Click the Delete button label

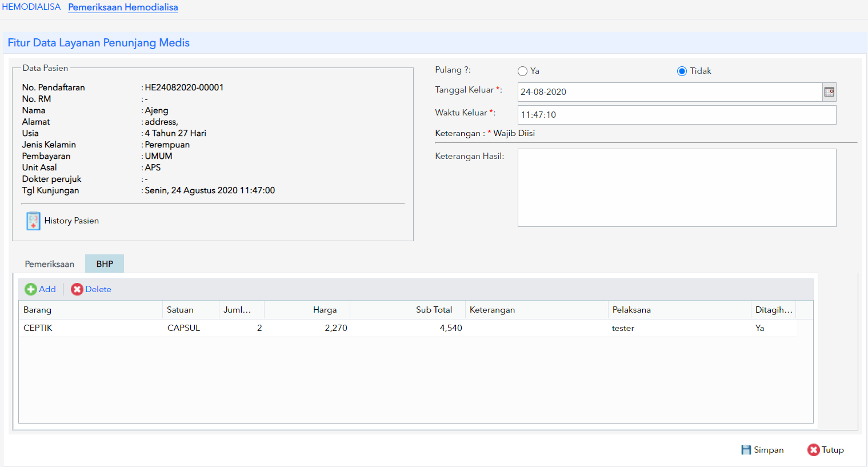[x=98, y=289]
